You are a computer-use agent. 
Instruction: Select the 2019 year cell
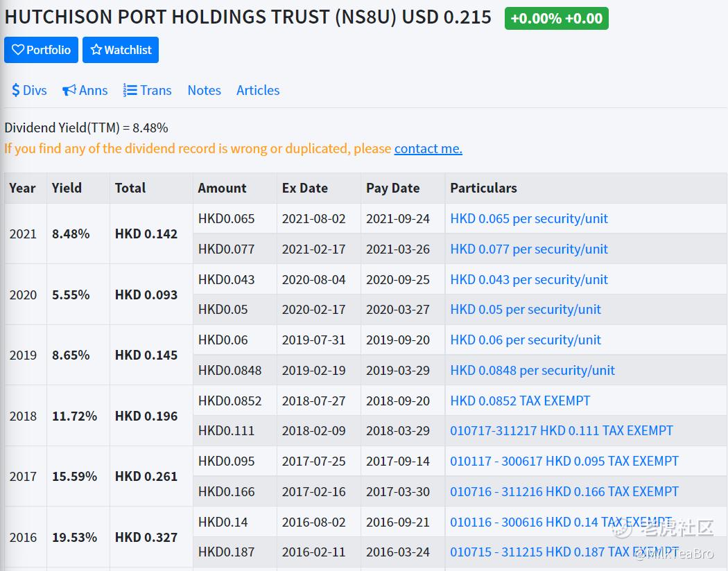point(26,355)
